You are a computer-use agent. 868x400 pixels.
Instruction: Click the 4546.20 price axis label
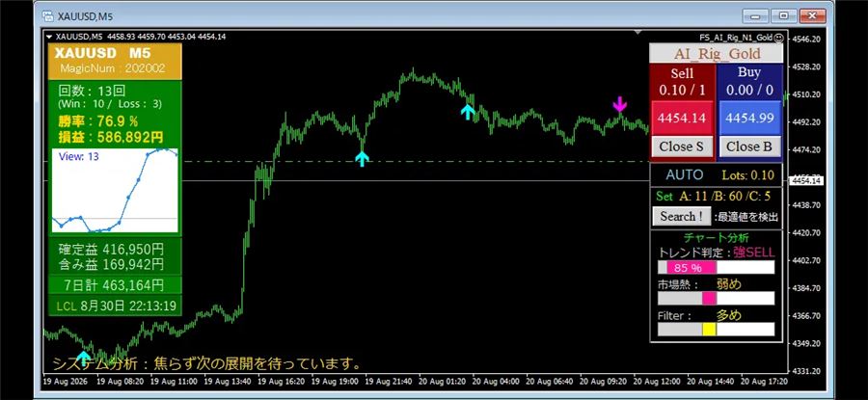tap(806, 40)
